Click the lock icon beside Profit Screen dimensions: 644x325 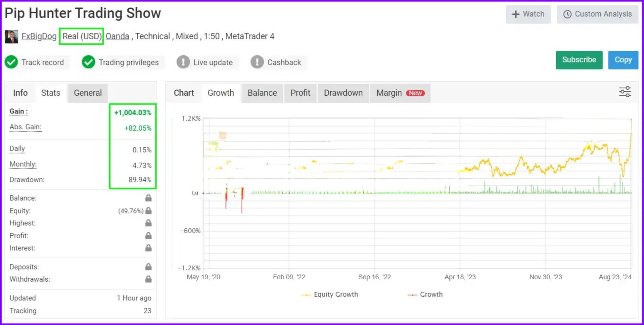pos(148,236)
